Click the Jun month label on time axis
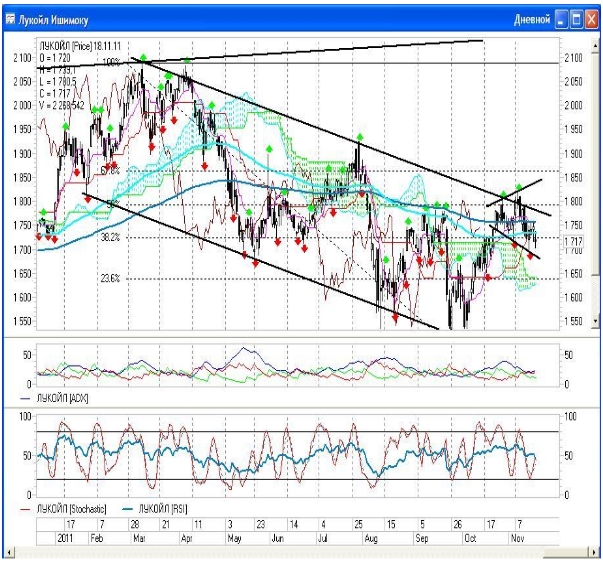 tap(278, 538)
